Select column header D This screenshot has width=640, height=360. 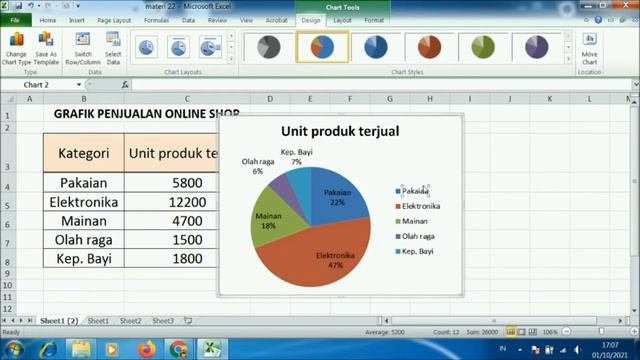(x=270, y=99)
